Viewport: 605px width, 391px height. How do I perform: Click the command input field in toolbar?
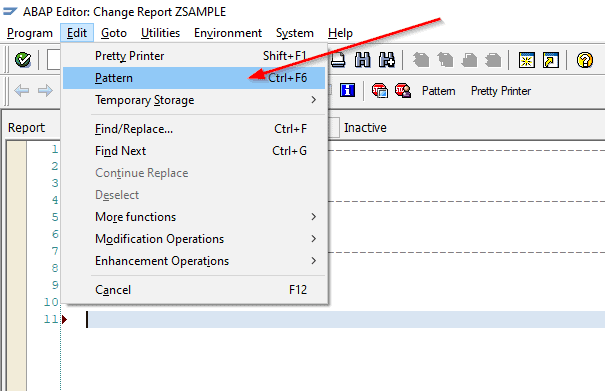coord(54,60)
